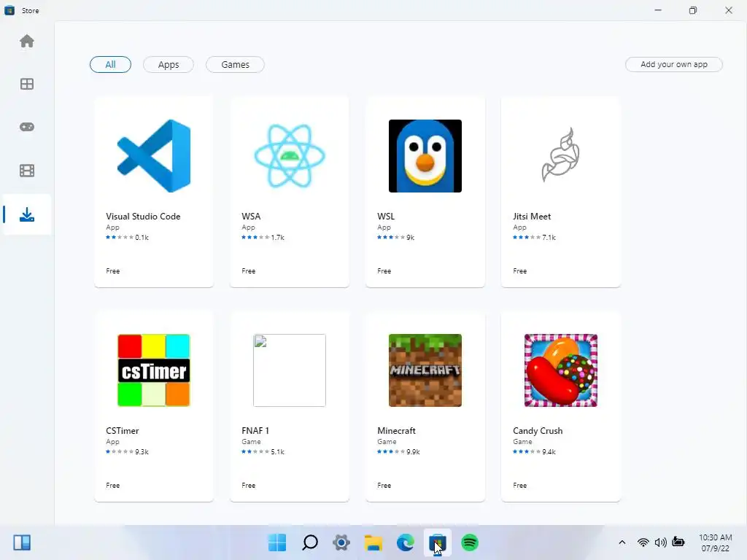Launch Spotify from taskbar
747x560 pixels.
coord(470,542)
